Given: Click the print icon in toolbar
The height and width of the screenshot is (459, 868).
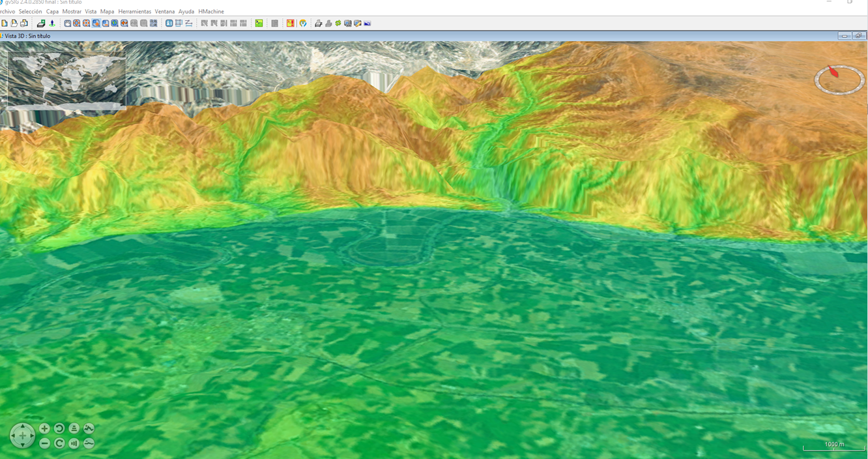Looking at the screenshot, I should 318,23.
